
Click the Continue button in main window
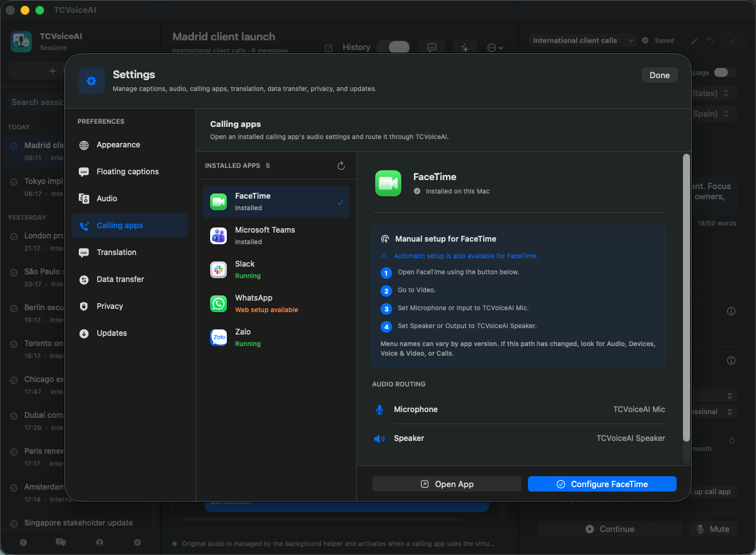[x=610, y=529]
